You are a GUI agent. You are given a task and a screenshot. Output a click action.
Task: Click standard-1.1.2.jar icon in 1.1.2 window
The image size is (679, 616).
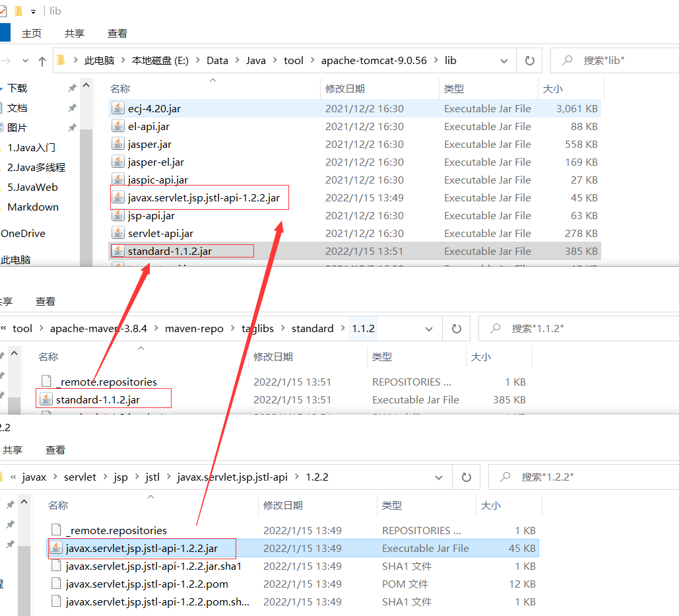[46, 399]
